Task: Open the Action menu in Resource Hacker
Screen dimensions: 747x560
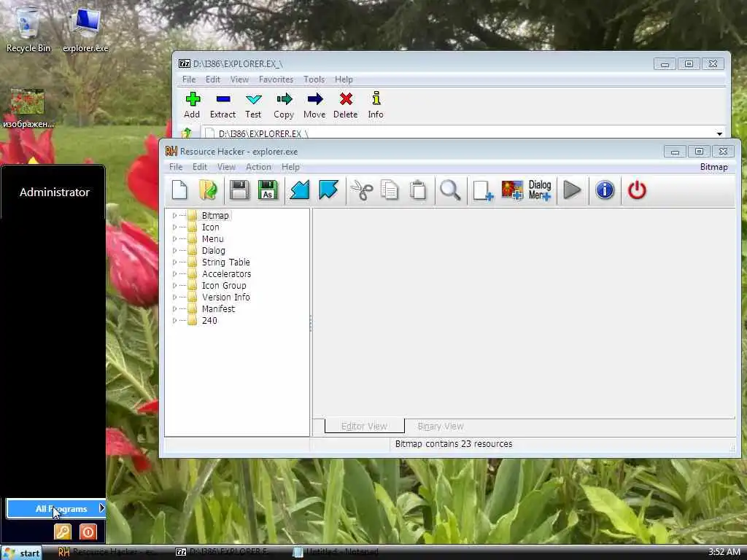Action: tap(258, 167)
